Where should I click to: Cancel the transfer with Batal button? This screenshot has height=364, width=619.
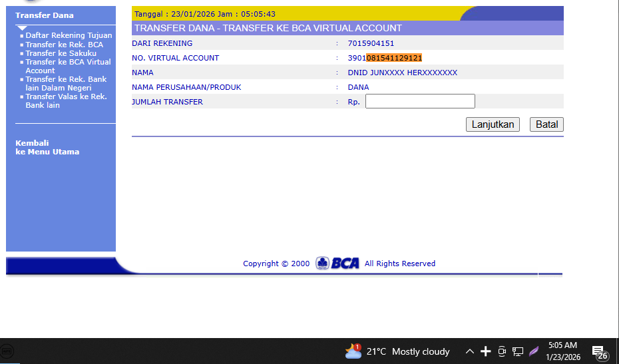546,124
